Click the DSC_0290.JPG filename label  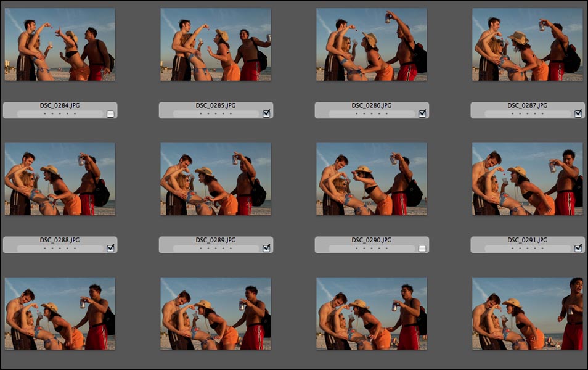click(372, 240)
